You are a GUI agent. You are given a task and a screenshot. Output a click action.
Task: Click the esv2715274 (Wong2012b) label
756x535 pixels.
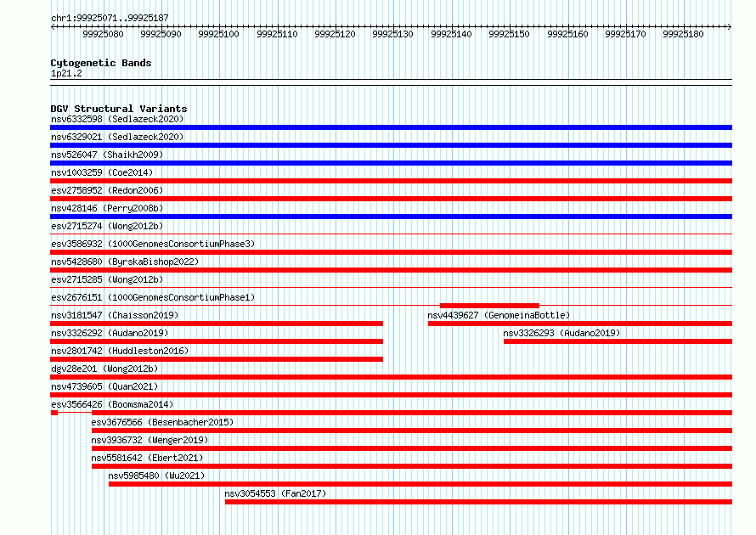(x=107, y=226)
